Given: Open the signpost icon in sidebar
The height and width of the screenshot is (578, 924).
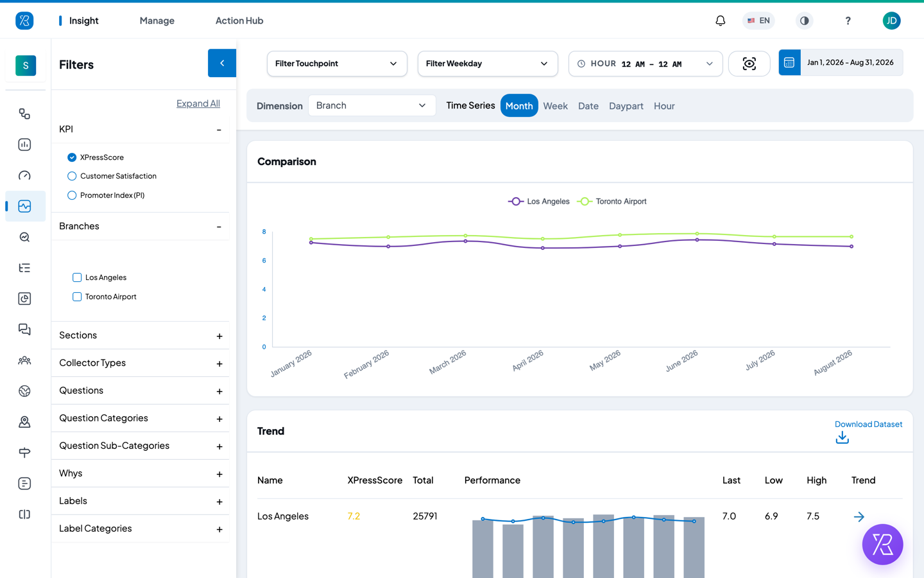Looking at the screenshot, I should pos(24,453).
